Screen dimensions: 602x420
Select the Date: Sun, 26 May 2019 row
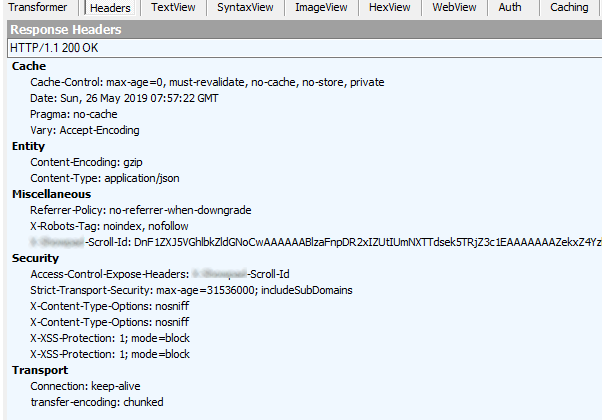pos(124,98)
